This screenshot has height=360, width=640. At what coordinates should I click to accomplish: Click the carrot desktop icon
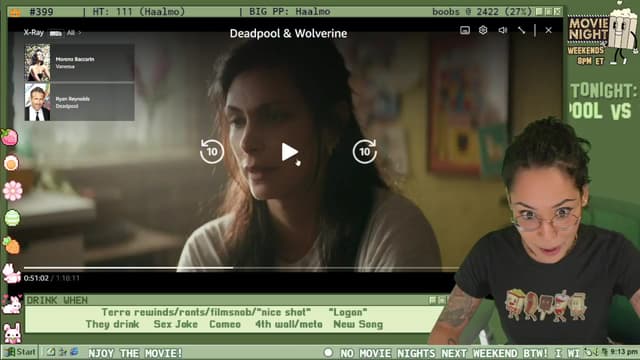coord(11,245)
